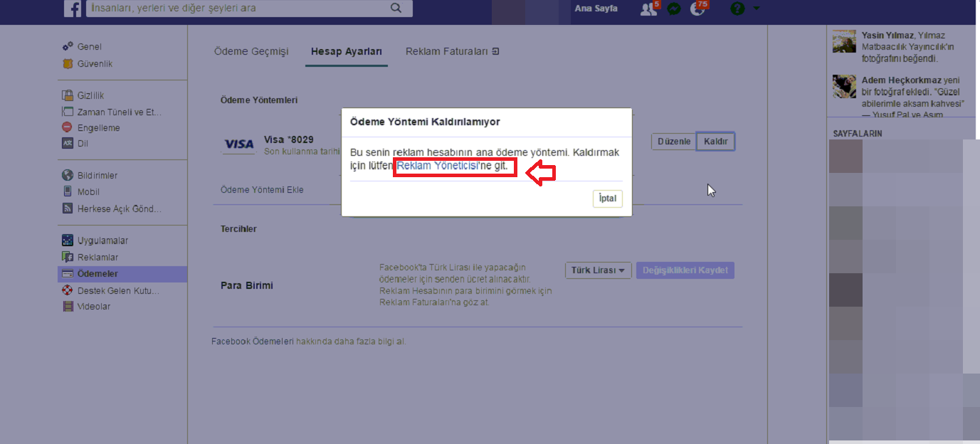Viewport: 980px width, 444px height.
Task: Expand the account menu arrow
Action: pyautogui.click(x=756, y=9)
